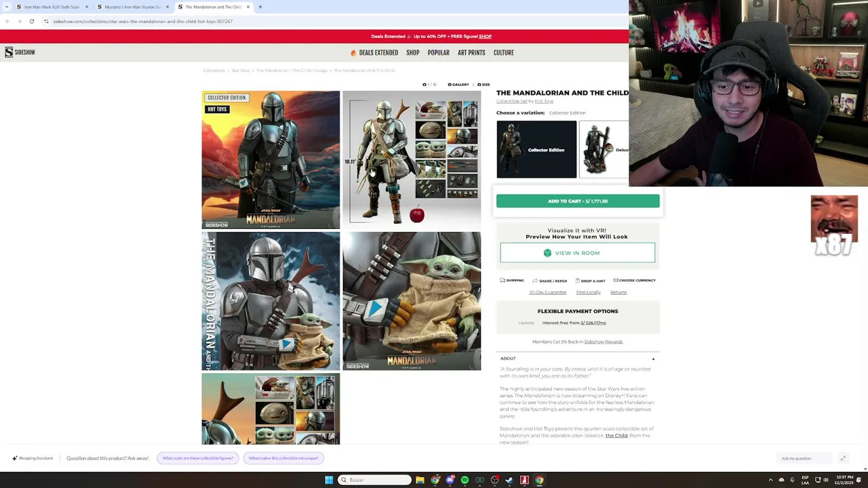Open the Mandalorian holding Grogu image
Screen dimensions: 868x488
pos(271,301)
